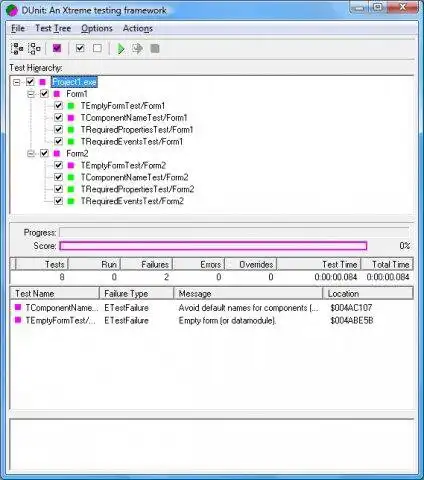Select the TEmptyFormTest/Form1 tree label
424x480 pixels.
point(123,106)
